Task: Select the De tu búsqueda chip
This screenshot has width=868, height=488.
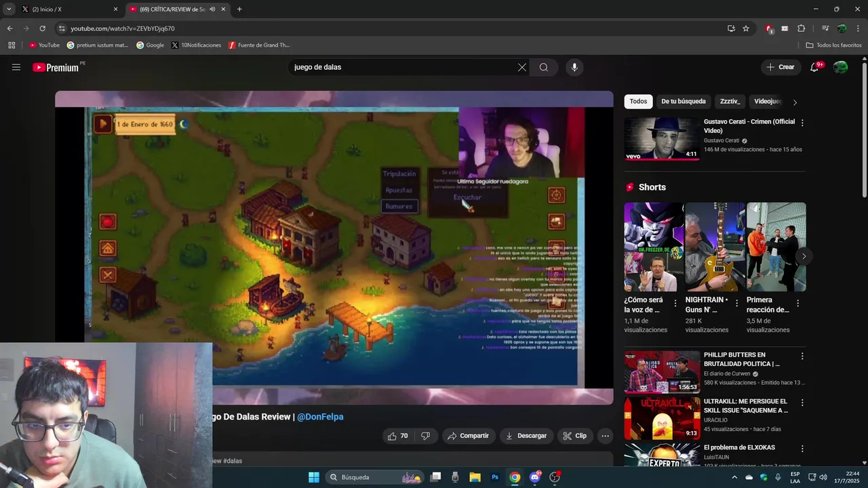Action: click(x=684, y=102)
